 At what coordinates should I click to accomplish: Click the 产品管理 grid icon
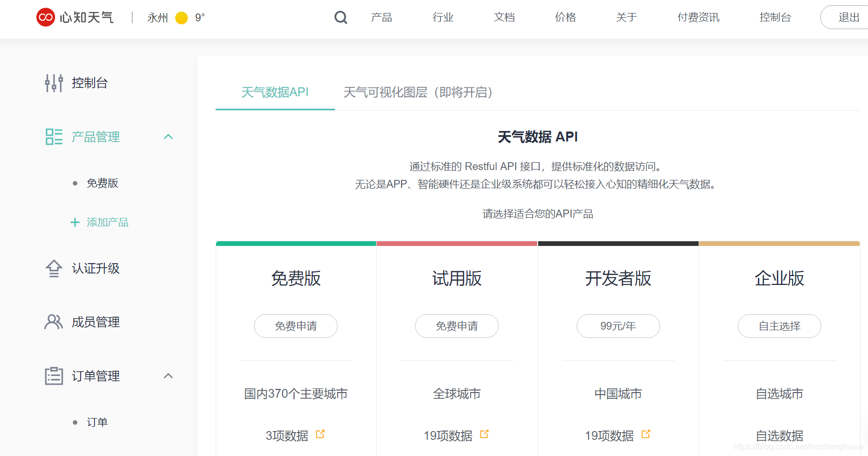(54, 137)
